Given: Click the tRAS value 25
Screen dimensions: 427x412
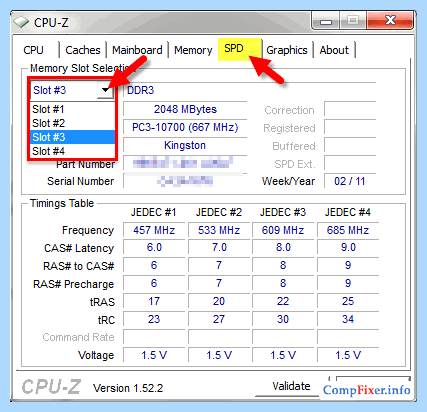Looking at the screenshot, I should [348, 301].
